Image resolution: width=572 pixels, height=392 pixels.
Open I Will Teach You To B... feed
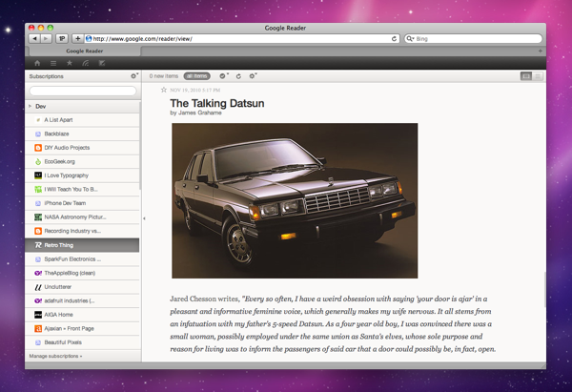82,190
